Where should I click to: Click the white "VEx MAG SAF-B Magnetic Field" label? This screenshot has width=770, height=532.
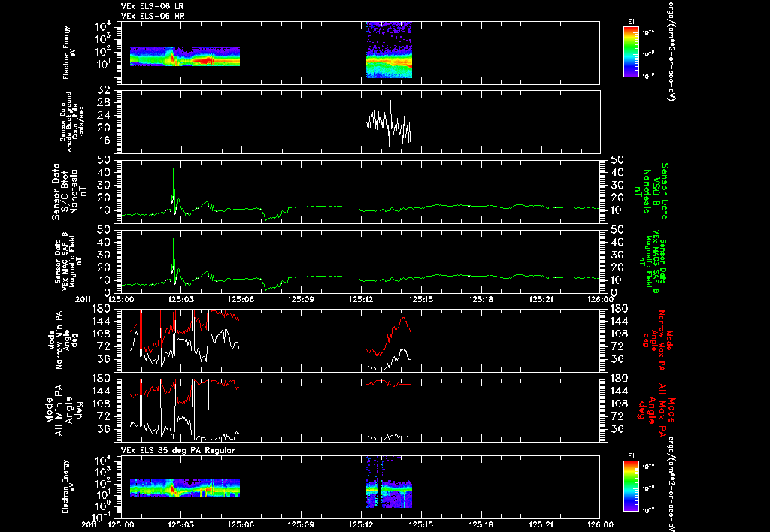(x=68, y=260)
